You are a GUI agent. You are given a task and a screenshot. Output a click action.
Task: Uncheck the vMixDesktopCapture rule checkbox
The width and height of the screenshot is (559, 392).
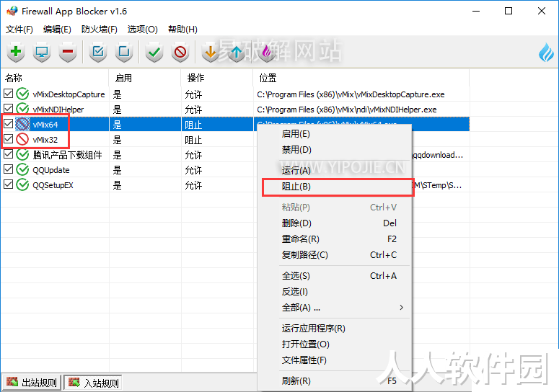(8, 94)
